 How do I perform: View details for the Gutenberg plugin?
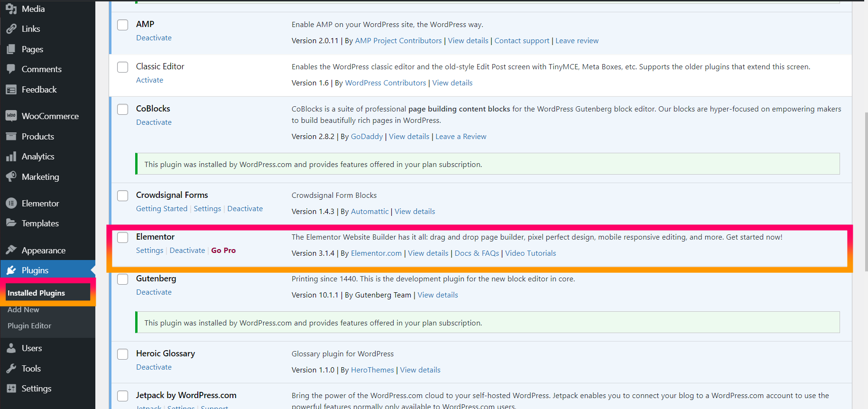438,295
